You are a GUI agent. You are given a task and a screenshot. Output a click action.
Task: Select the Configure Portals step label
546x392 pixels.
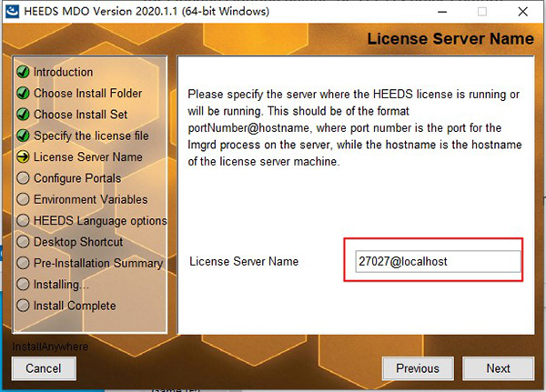coord(77,178)
